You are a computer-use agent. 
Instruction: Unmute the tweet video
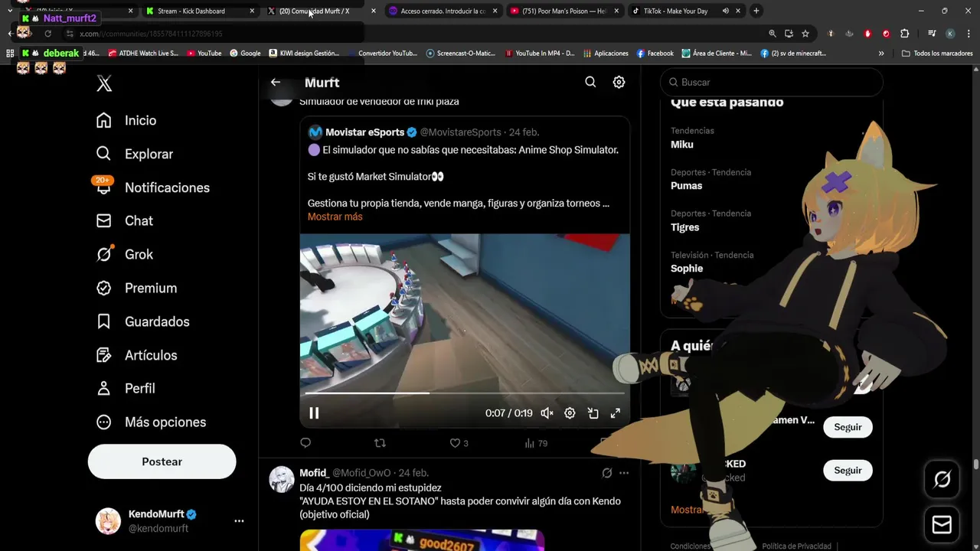[547, 413]
